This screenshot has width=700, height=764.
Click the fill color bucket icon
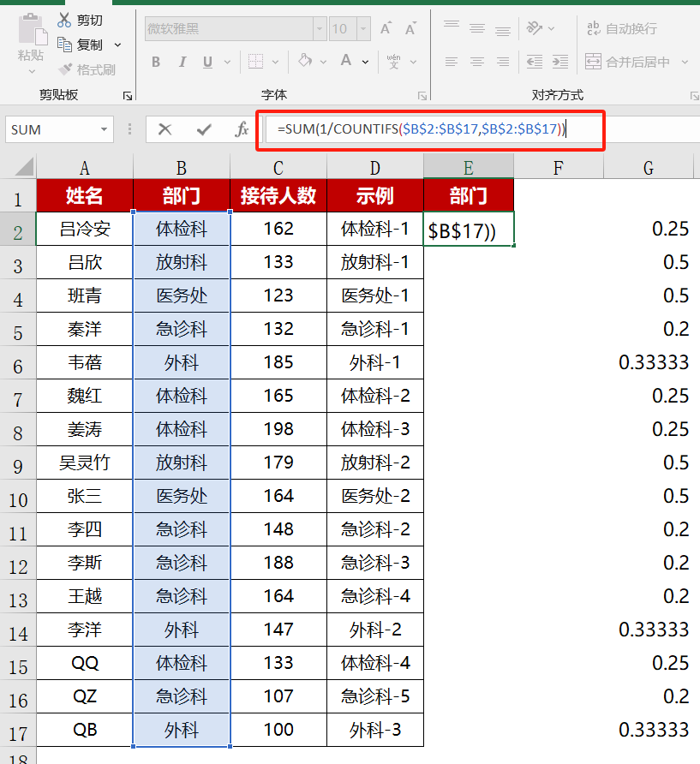click(305, 61)
